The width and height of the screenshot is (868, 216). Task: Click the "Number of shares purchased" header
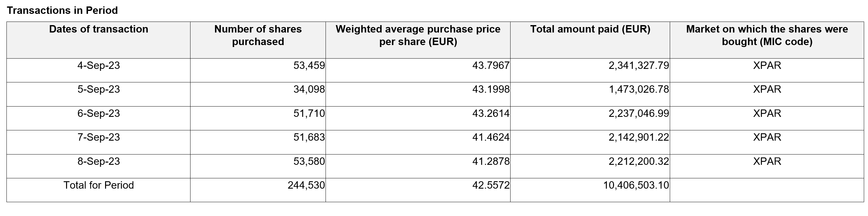point(258,35)
